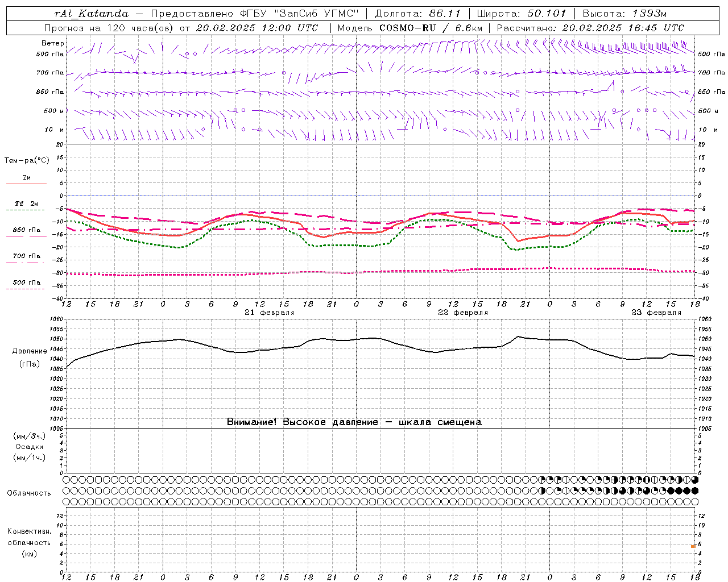
Task: Click the Широта: 50.101 value
Action: (522, 14)
